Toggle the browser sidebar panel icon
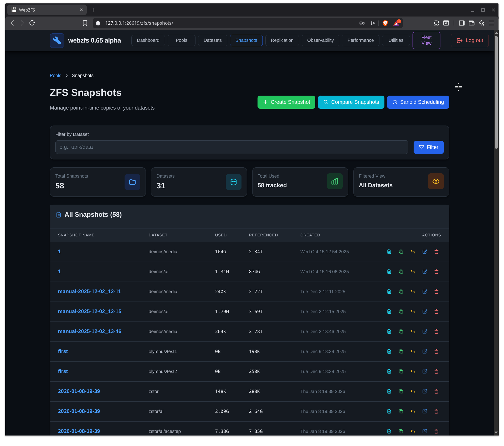Screen dimensions: 504x446 (x=461, y=23)
